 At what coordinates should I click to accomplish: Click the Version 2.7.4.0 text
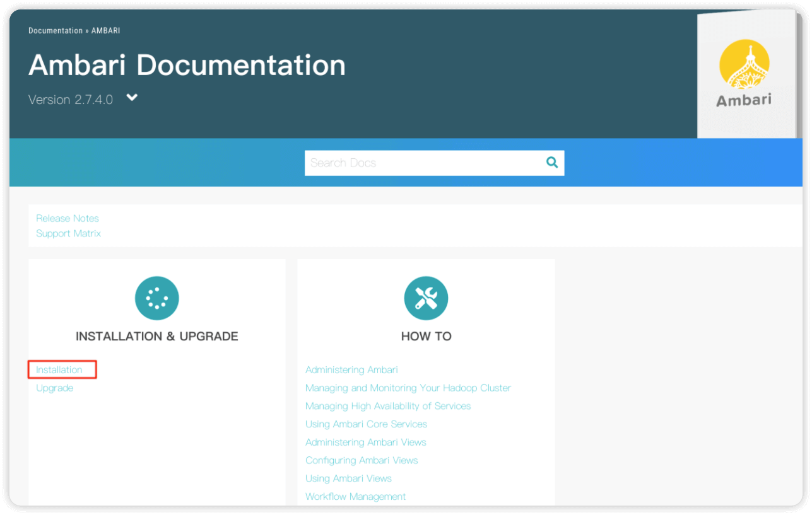pos(71,100)
